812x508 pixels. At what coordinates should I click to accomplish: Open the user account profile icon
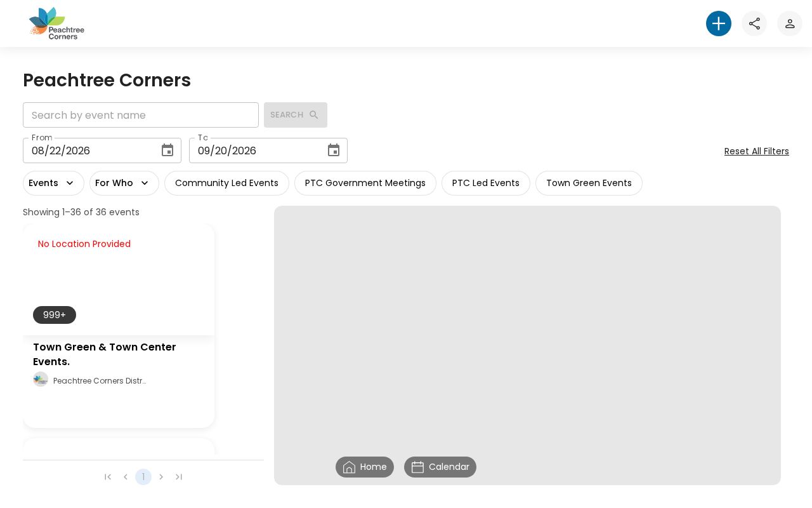[x=790, y=23]
